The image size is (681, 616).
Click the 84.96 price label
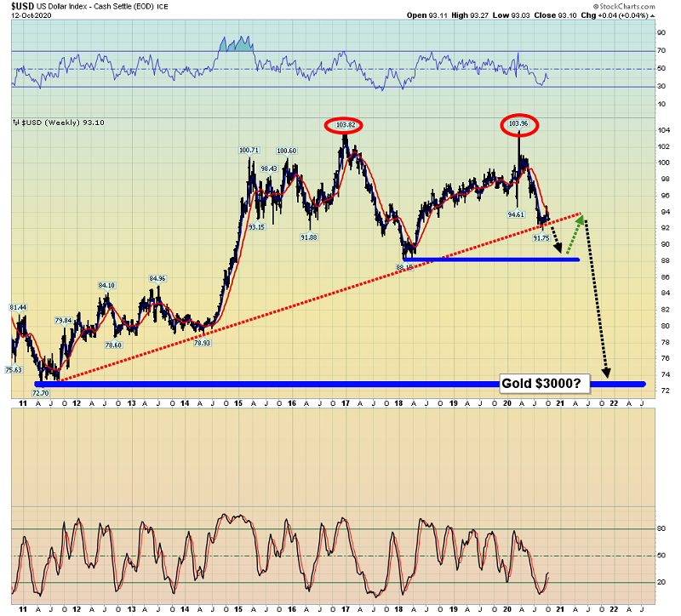pos(157,278)
